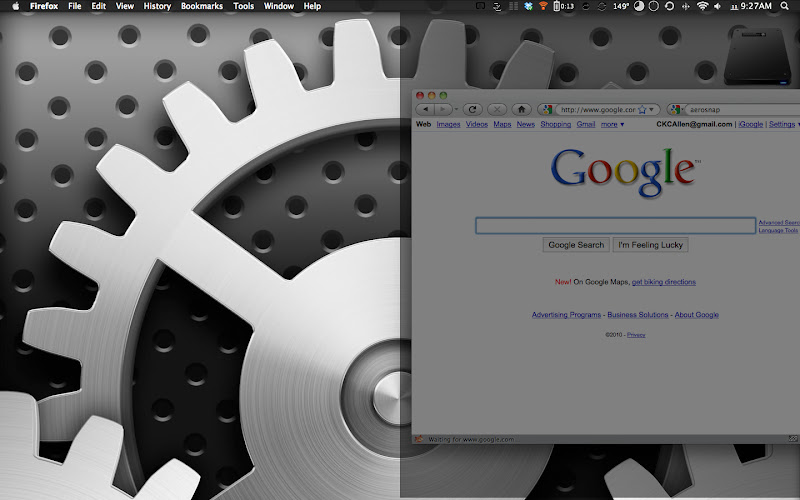Open the File menu

pyautogui.click(x=74, y=6)
